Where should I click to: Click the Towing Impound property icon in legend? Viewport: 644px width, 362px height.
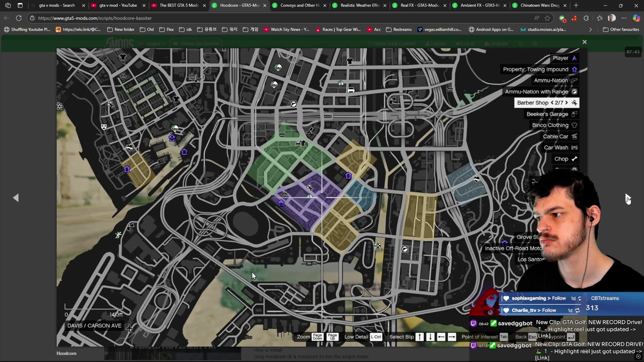pos(575,69)
